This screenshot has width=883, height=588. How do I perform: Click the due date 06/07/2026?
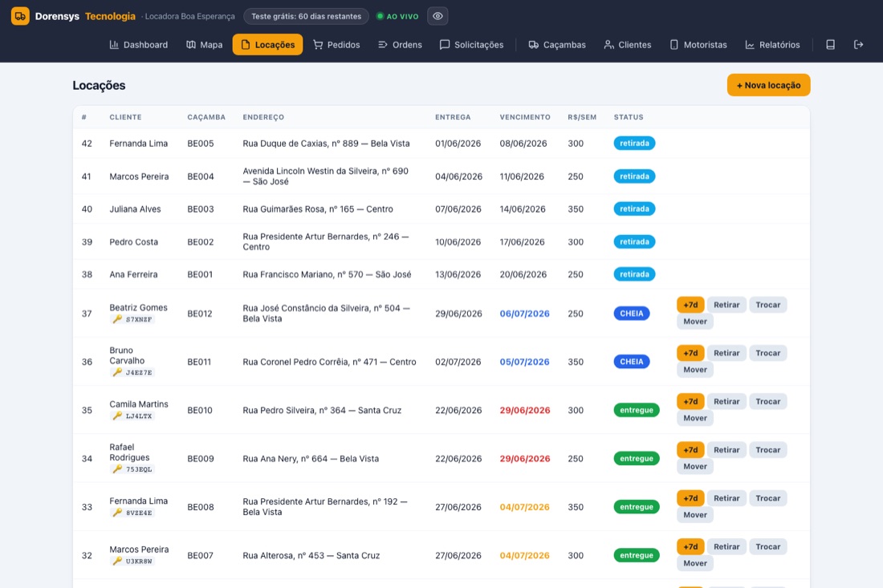click(524, 314)
